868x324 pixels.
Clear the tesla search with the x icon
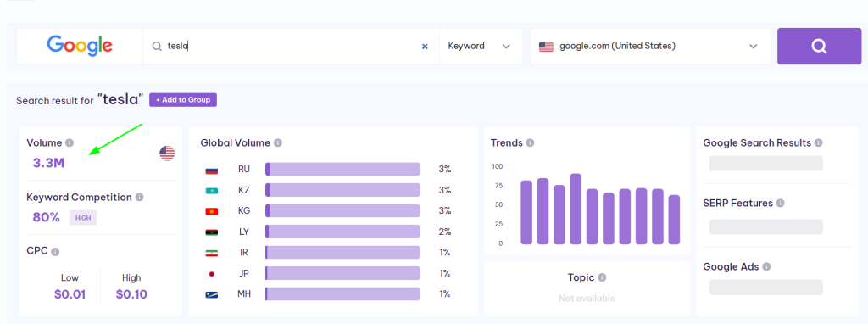425,47
